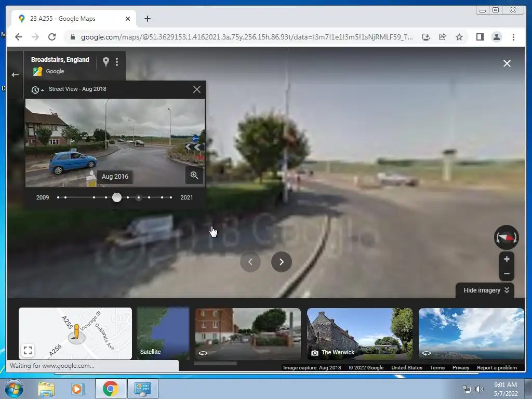This screenshot has height=399, width=532.
Task: Click the network tray icon
Action: 467,390
